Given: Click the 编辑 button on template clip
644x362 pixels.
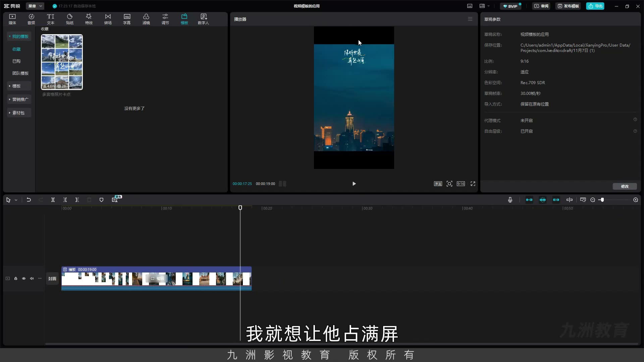Looking at the screenshot, I should click(157, 279).
